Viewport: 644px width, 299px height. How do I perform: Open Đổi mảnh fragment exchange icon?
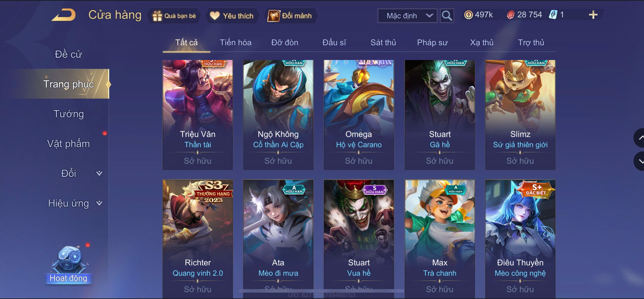(274, 16)
